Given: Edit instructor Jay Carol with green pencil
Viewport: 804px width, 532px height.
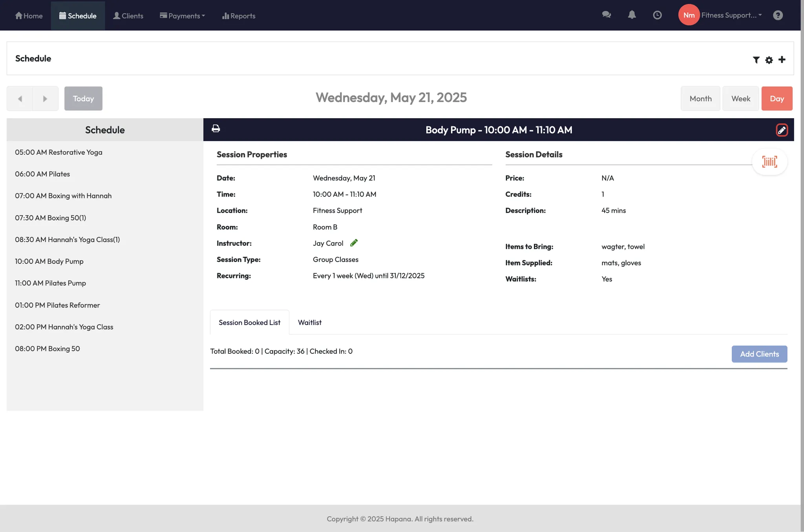Looking at the screenshot, I should tap(354, 243).
